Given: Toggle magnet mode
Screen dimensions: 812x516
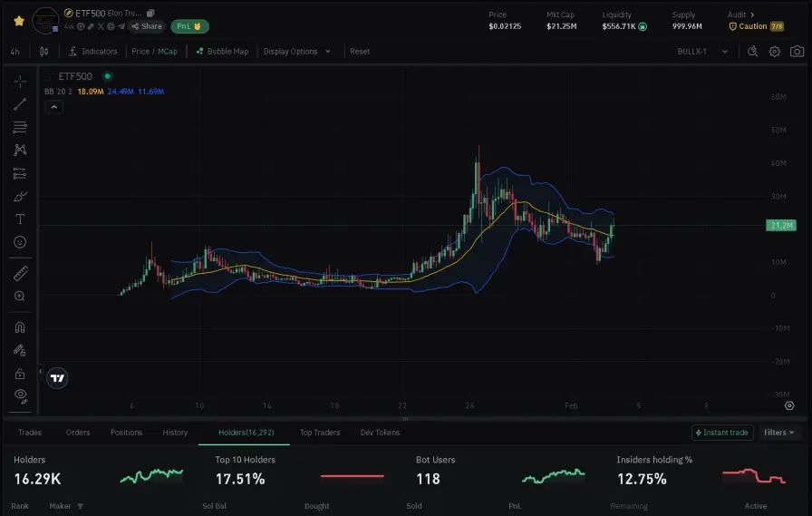Looking at the screenshot, I should 20,327.
